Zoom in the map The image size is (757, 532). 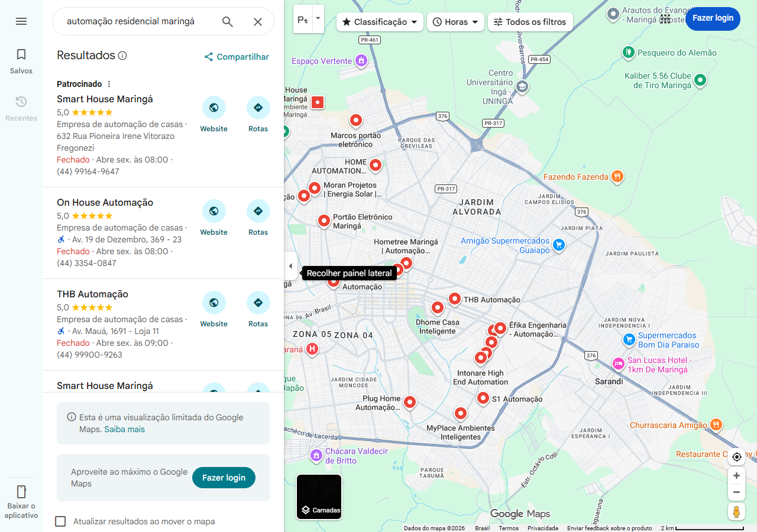(x=736, y=476)
